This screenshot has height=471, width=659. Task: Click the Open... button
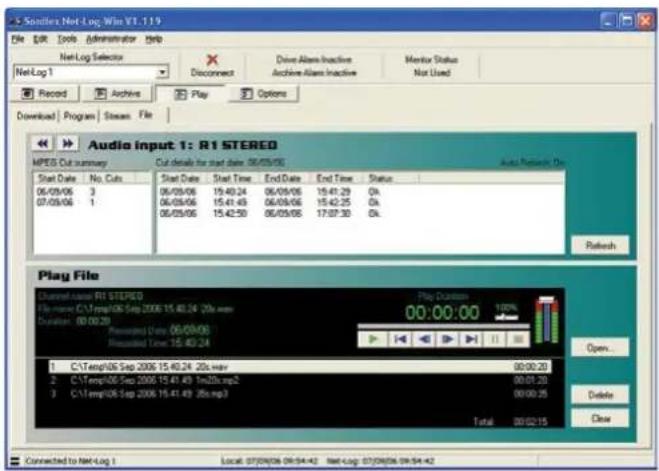(x=600, y=348)
